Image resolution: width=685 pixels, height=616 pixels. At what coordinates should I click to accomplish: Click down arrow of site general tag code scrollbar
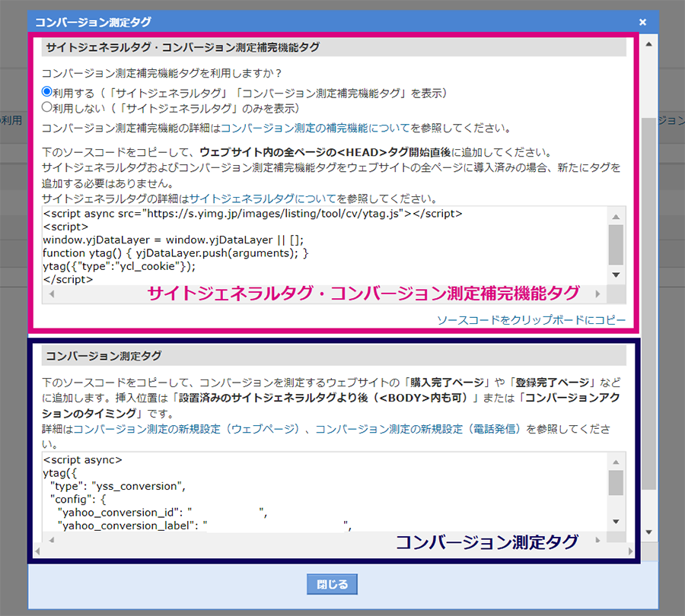616,275
